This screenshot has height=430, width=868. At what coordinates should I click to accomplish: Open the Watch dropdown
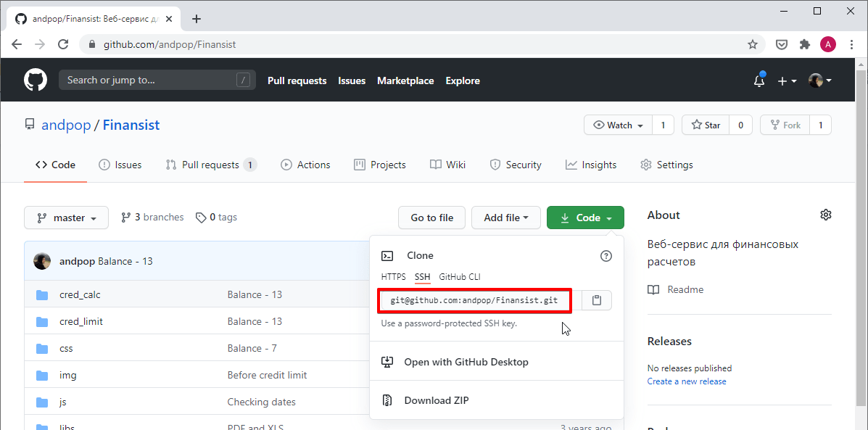[x=619, y=125]
